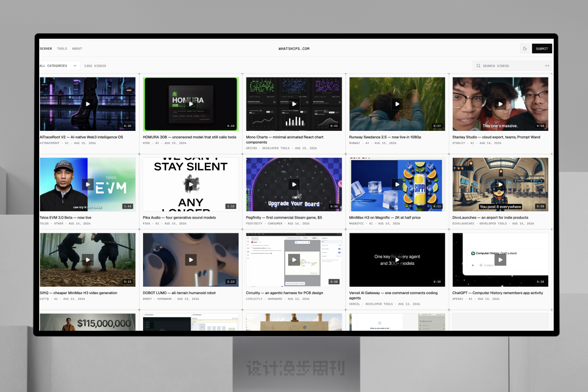Toggle dark mode with the moon icon
The image size is (588, 392).
525,49
